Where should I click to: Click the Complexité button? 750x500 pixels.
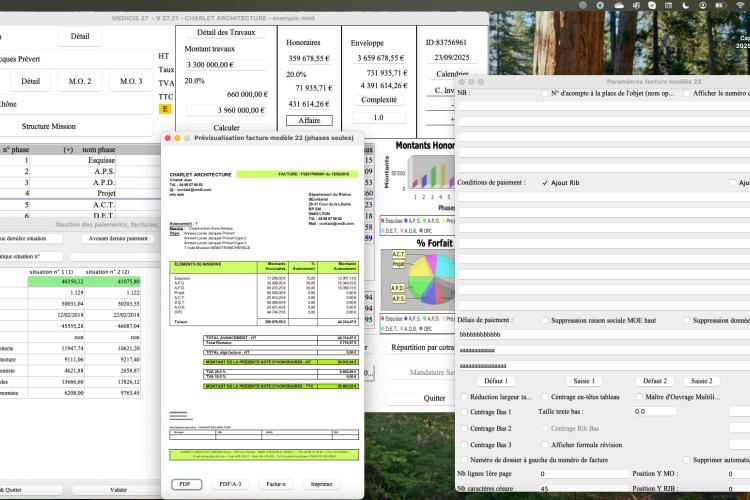(x=379, y=100)
